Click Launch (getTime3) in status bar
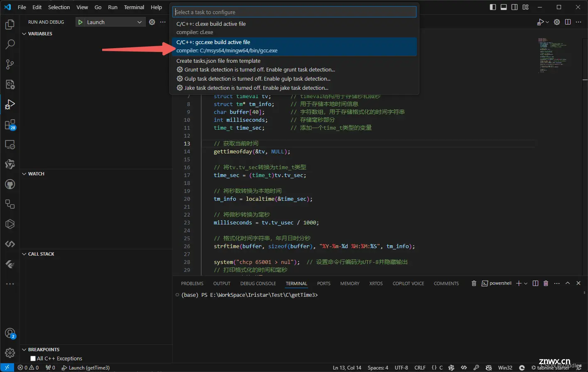The height and width of the screenshot is (372, 588). tap(86, 367)
